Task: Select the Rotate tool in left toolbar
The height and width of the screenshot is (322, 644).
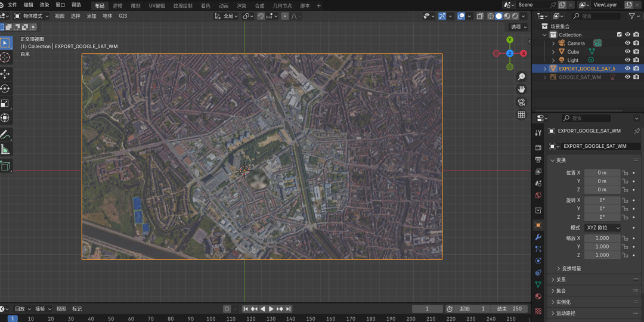Action: 5,88
